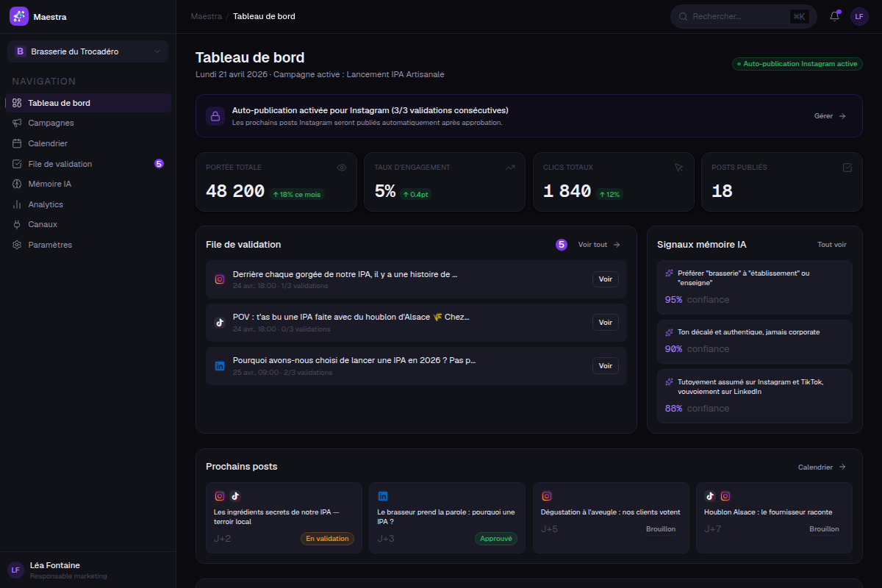882x588 pixels.
Task: Open the Dégustation à l'aveugle post card
Action: (611, 517)
